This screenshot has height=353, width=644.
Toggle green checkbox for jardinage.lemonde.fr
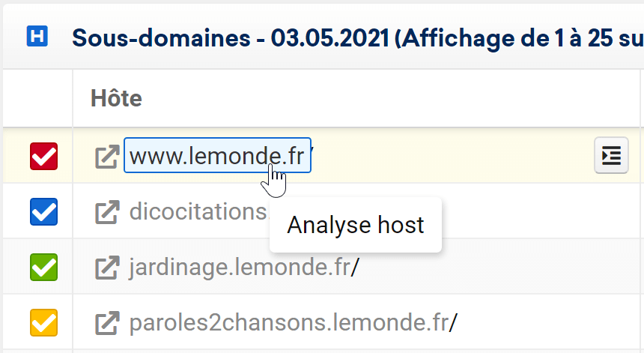pos(43,267)
